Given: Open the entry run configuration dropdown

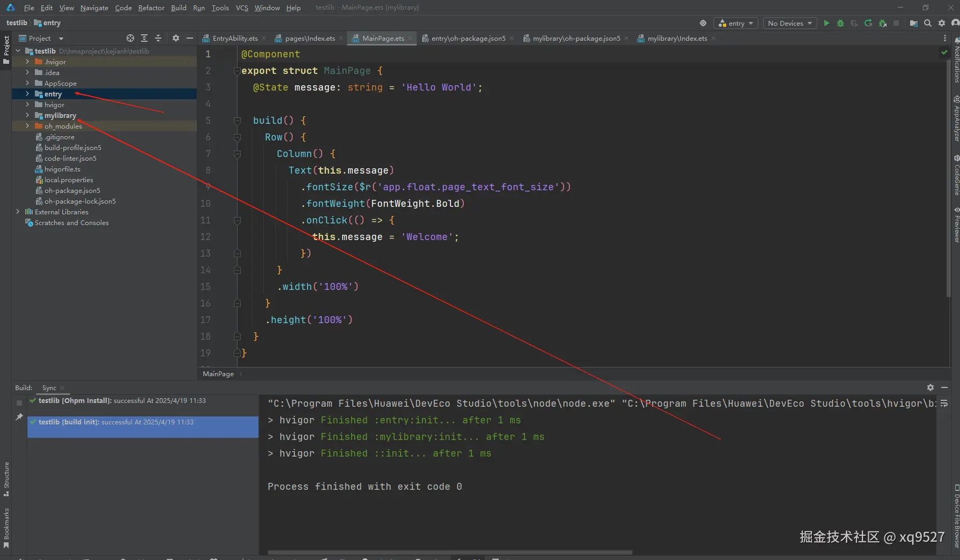Looking at the screenshot, I should pyautogui.click(x=735, y=23).
